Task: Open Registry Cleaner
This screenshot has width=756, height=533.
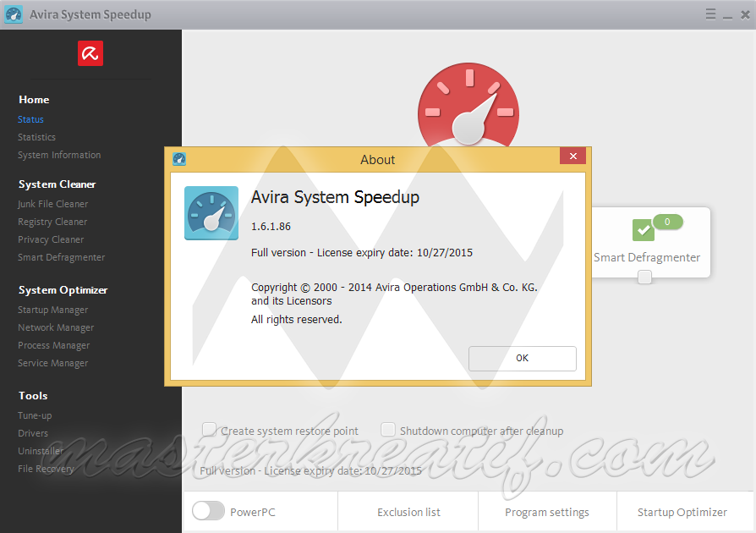Action: (x=52, y=222)
